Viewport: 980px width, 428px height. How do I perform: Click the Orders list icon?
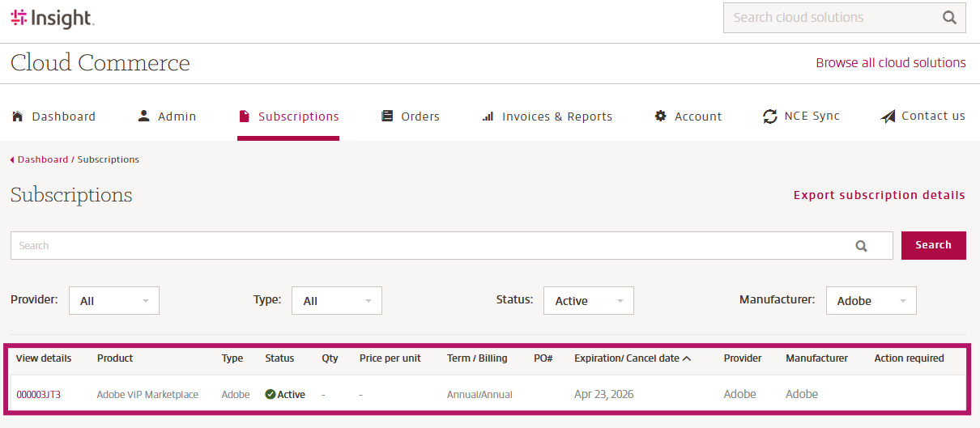click(x=387, y=116)
